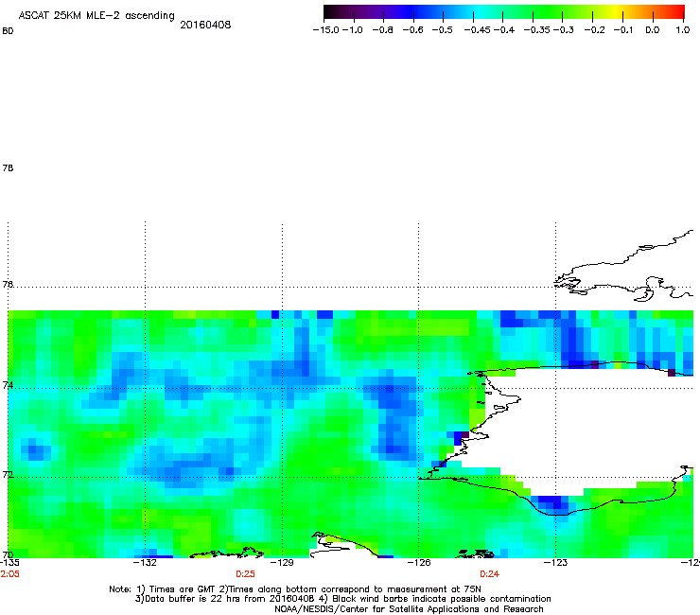The image size is (700, 615).
Task: Click longitude label -123
Action: pyautogui.click(x=556, y=563)
